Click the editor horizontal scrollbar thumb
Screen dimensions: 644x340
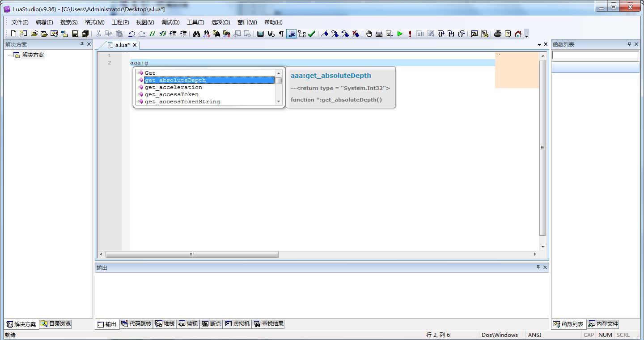[192, 254]
